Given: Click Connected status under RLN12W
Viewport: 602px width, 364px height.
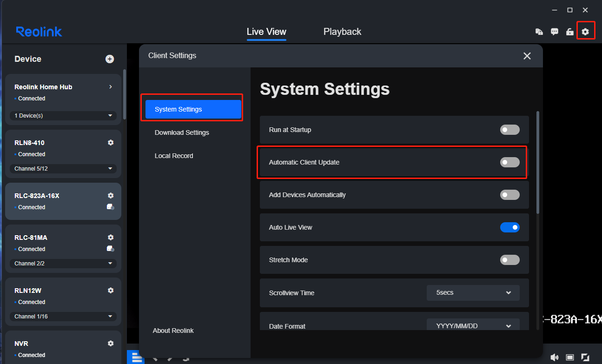Looking at the screenshot, I should 32,302.
